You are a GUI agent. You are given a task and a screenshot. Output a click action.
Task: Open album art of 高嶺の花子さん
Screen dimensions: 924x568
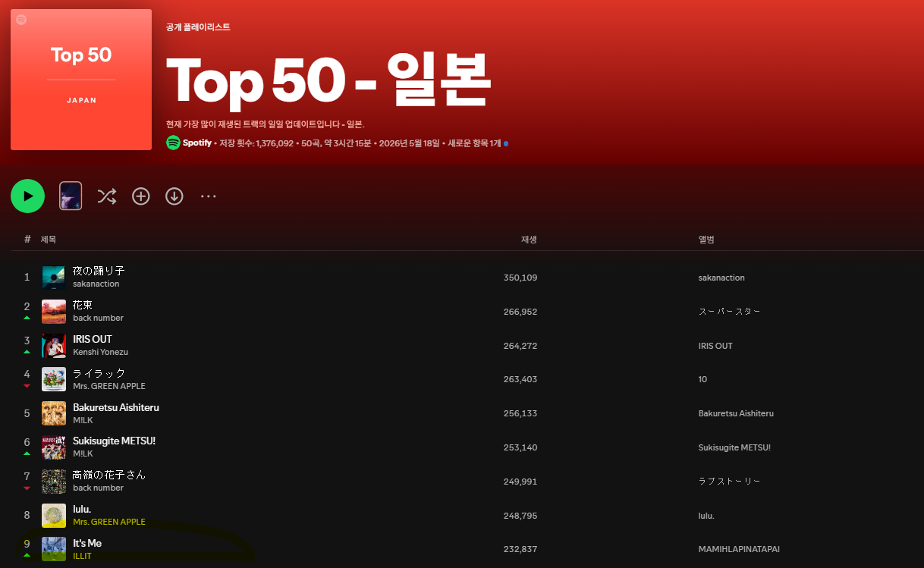pos(54,482)
